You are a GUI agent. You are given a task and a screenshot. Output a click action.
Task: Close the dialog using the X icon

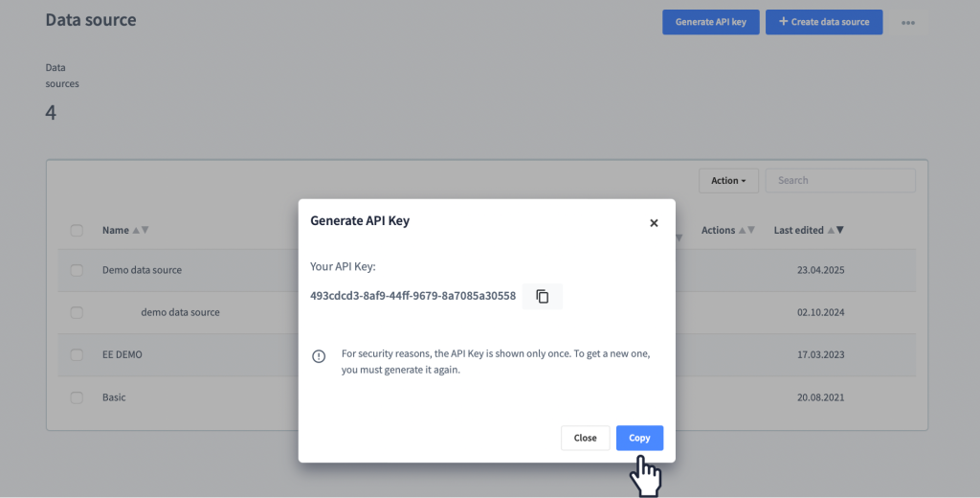(x=654, y=223)
